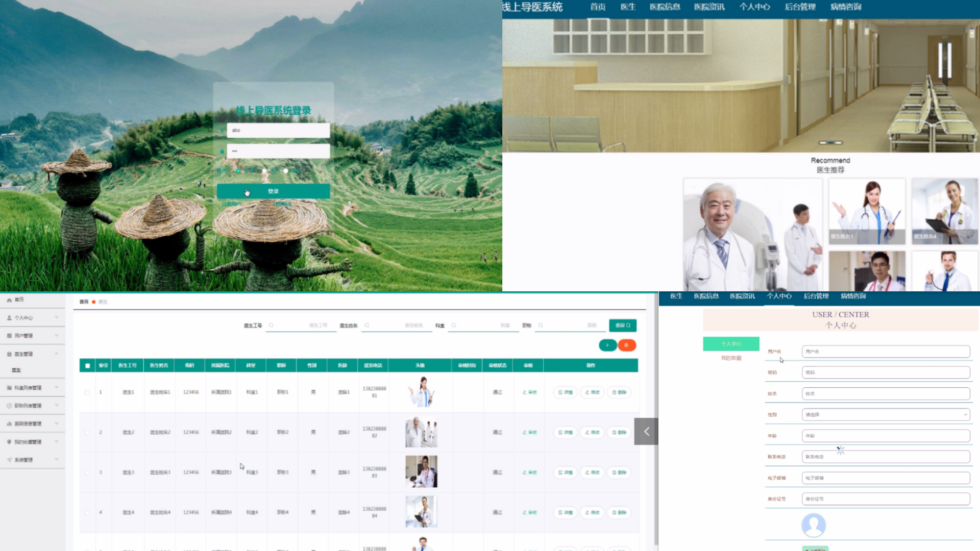
Task: Click the 医生姓名1 doctor thumbnail in the recommendations
Action: [867, 211]
